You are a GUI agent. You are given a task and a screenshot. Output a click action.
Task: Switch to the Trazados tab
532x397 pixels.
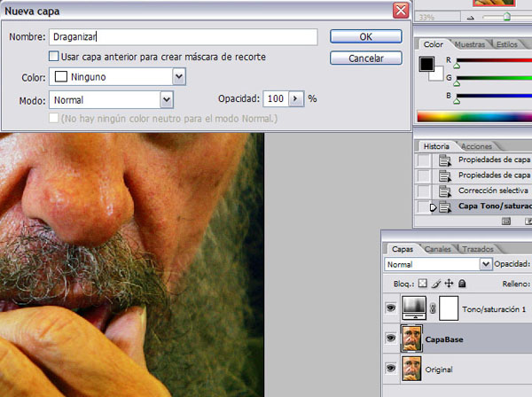coord(478,249)
